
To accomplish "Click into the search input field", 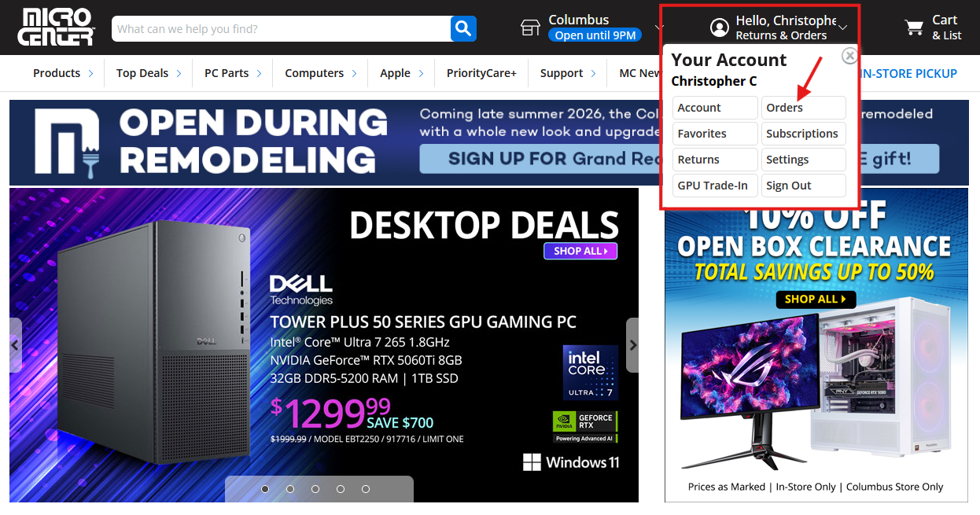I will click(282, 29).
